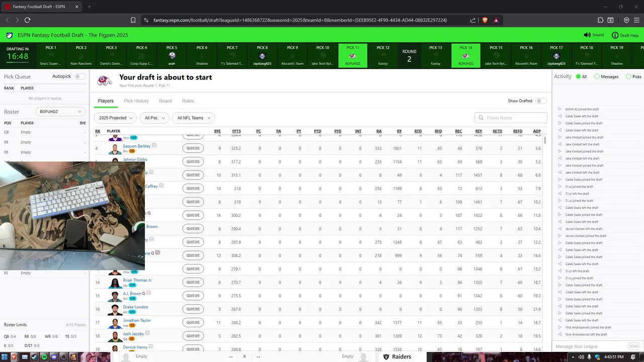This screenshot has height=362, width=644.
Task: Click 'bofuh dz joined the draft' activity entry
Action: (x=582, y=109)
